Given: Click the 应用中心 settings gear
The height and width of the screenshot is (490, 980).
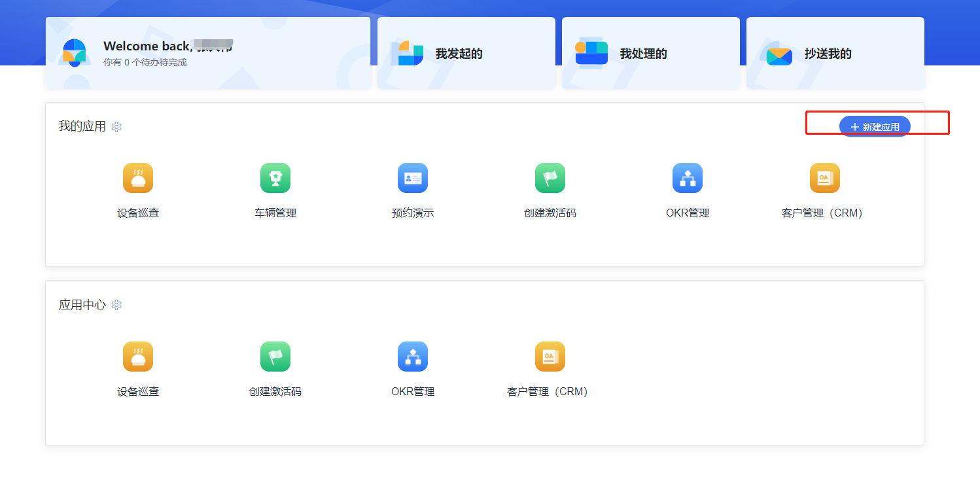Looking at the screenshot, I should 116,305.
